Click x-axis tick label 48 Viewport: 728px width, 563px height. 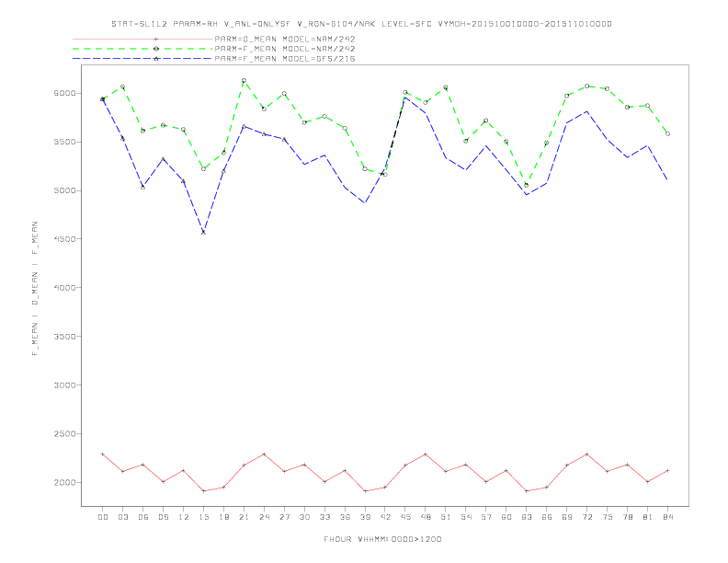tap(426, 517)
